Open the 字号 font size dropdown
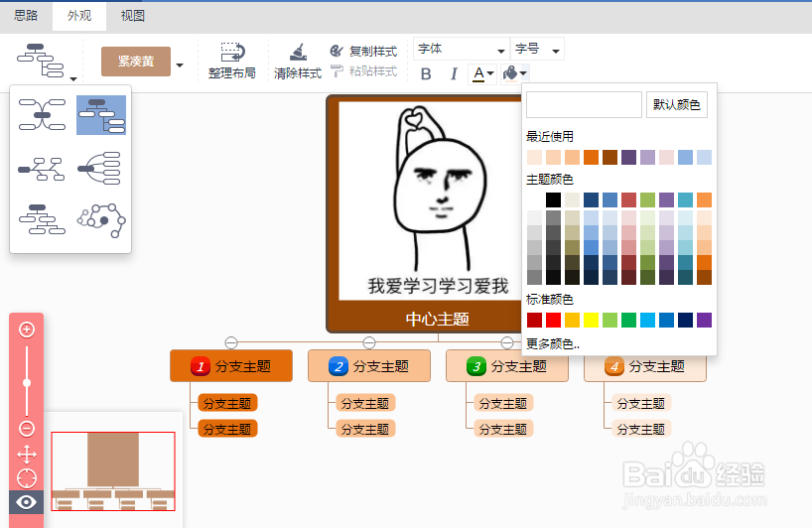Screen dimensions: 812x528 (x=537, y=50)
